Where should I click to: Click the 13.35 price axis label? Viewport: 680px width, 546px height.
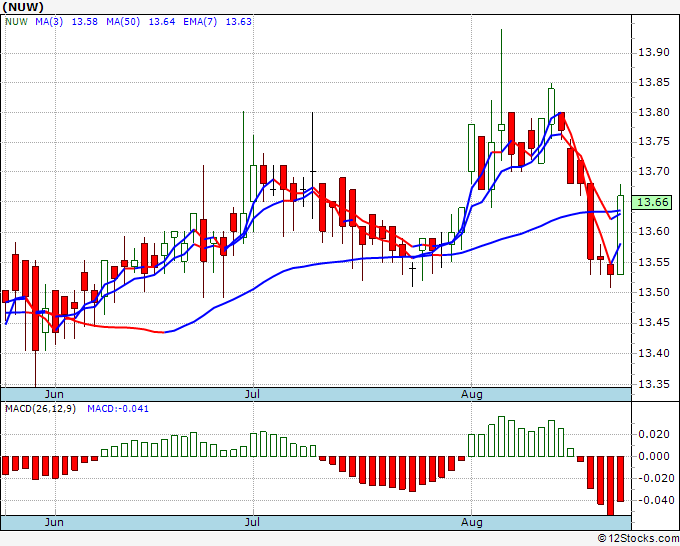[654, 384]
